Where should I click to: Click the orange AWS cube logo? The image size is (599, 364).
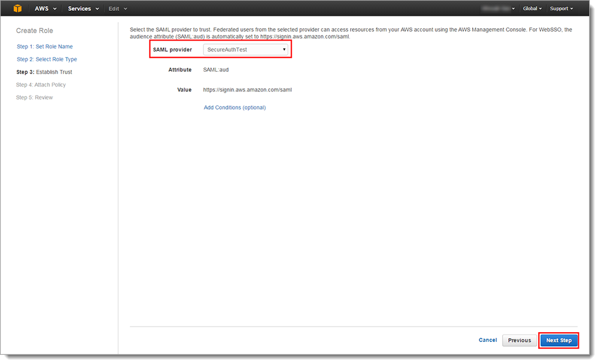click(x=17, y=9)
